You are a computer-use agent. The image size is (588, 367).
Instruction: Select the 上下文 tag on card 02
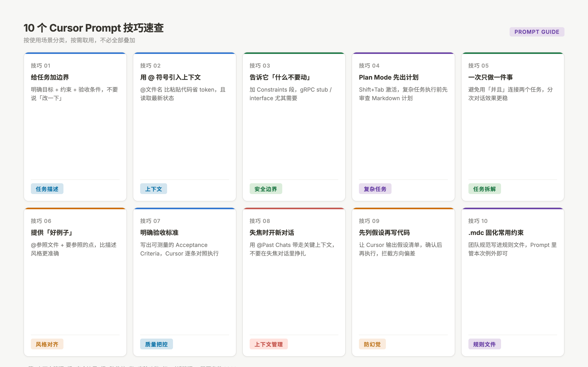tap(154, 189)
